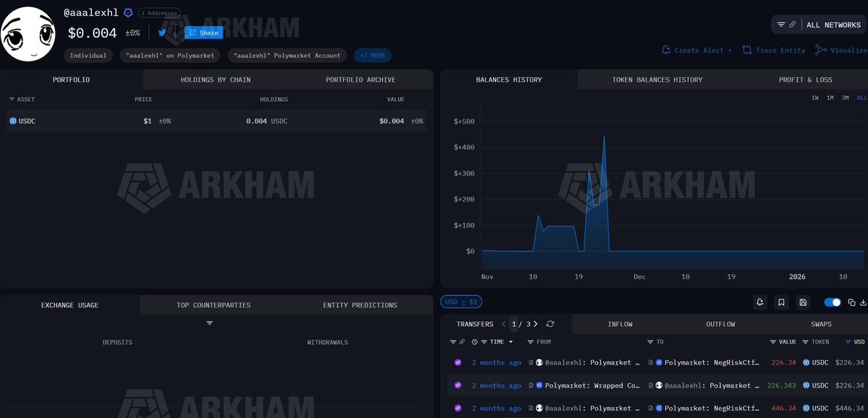Switch to the Portfolio tab
This screenshot has width=868, height=418.
click(x=72, y=80)
